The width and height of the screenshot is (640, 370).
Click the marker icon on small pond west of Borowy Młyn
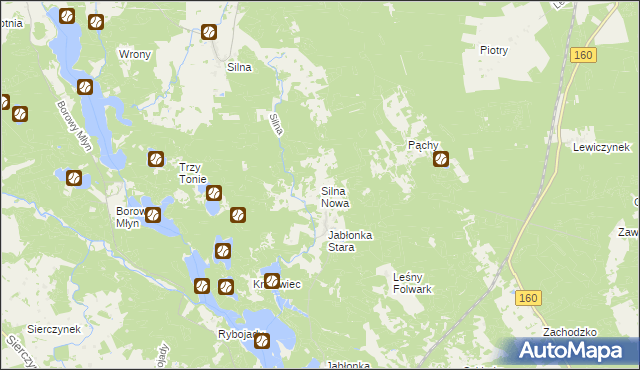tap(74, 178)
